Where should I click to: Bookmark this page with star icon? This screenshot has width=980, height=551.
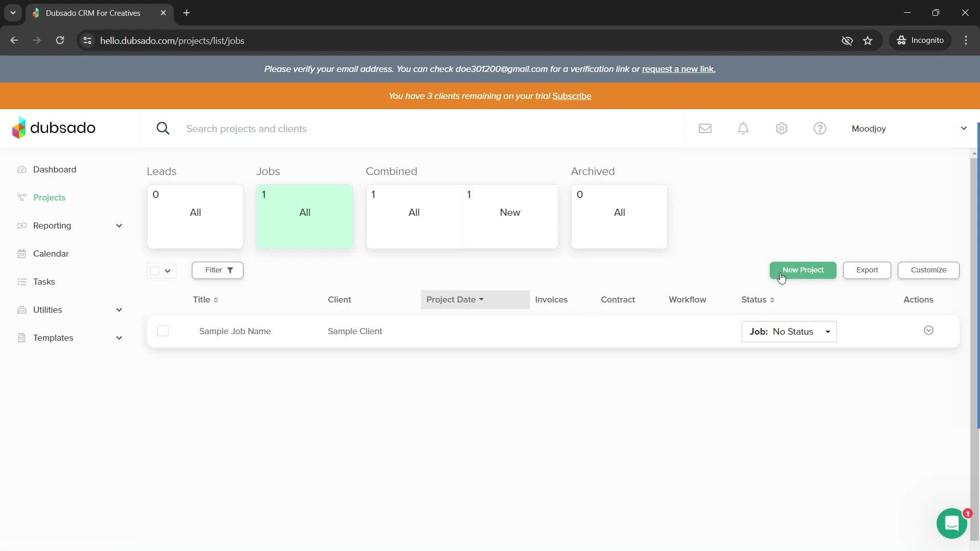(868, 40)
